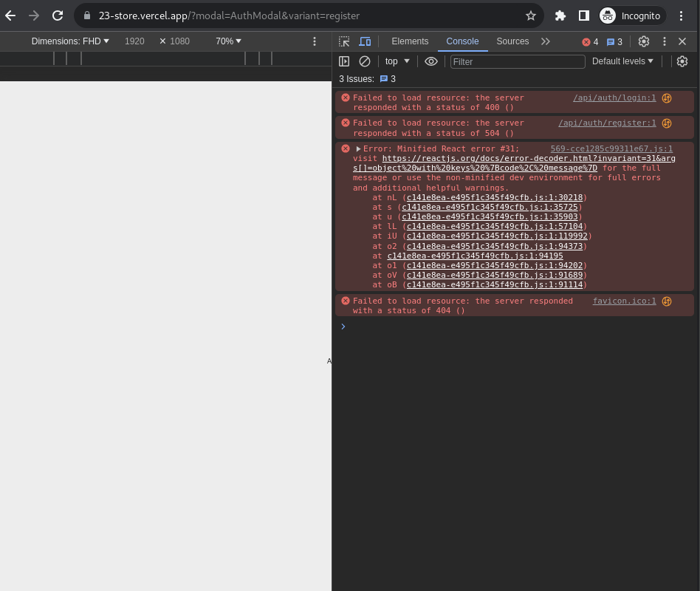Open stack frame nL link :30218
The width and height of the screenshot is (700, 591).
point(495,197)
